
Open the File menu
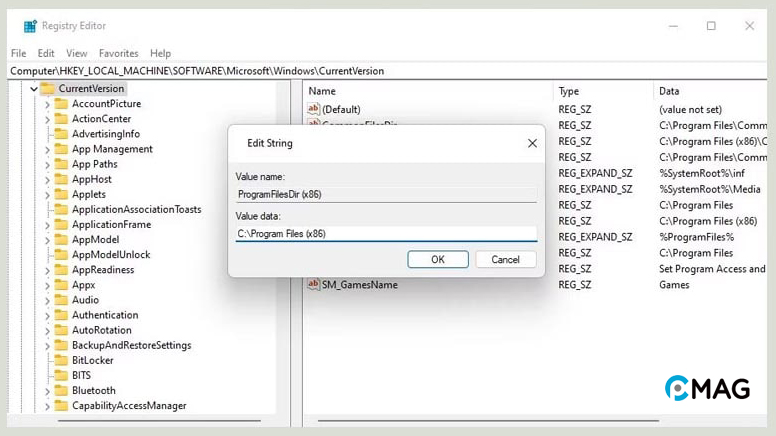click(x=18, y=53)
